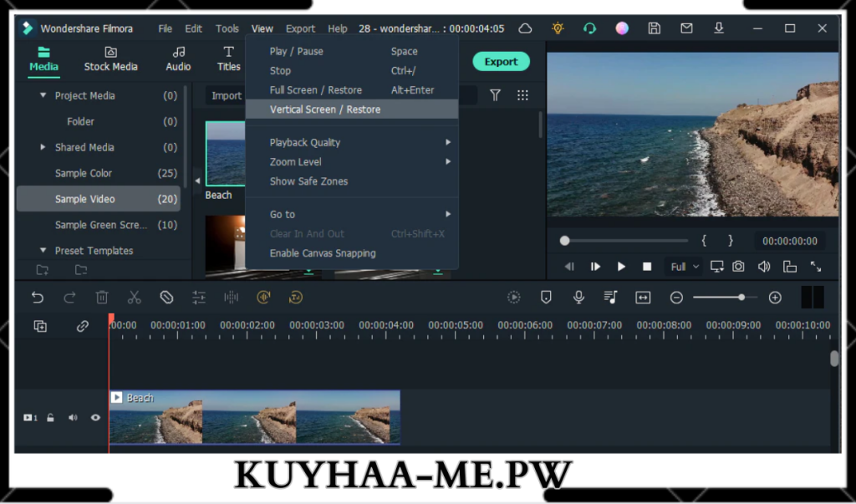Mute track 1 with speaker icon
The height and width of the screenshot is (504, 856).
73,418
